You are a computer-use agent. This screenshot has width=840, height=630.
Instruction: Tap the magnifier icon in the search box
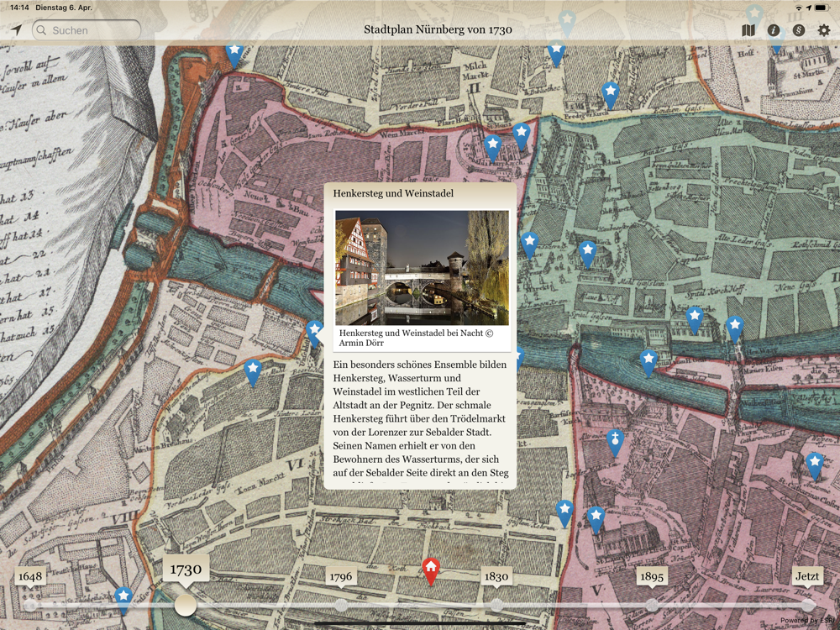coord(41,30)
